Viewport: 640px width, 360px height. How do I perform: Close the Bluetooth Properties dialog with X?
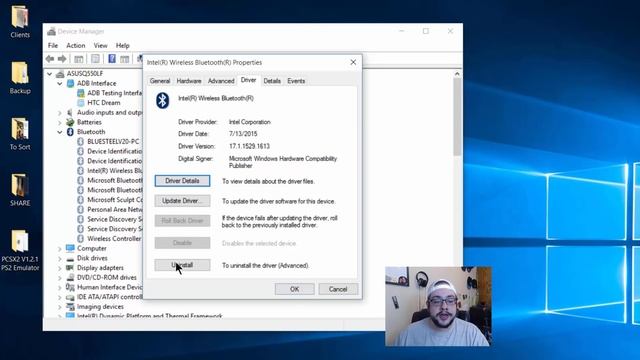(x=353, y=62)
